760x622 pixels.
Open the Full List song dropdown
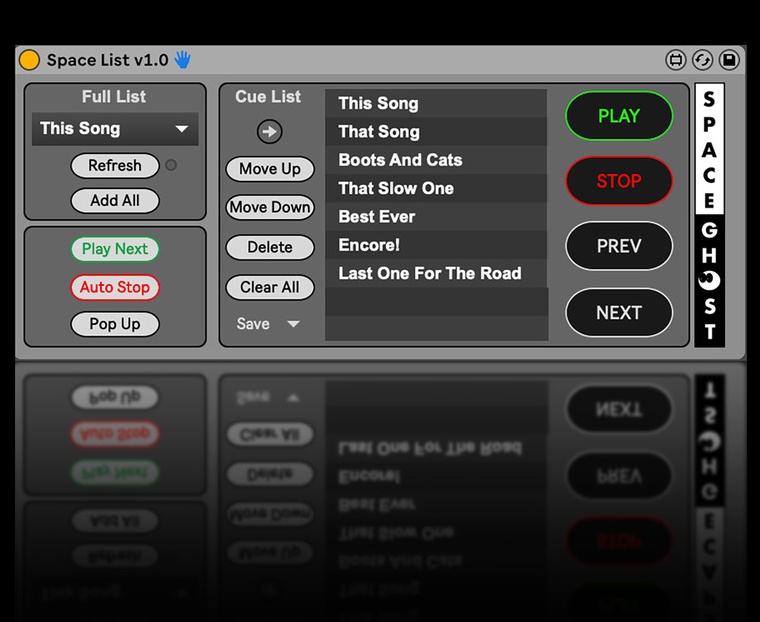tap(115, 129)
